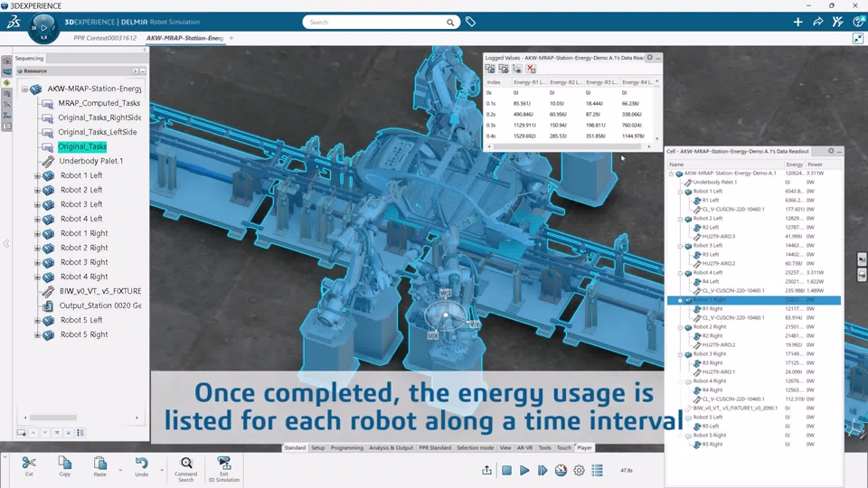The width and height of the screenshot is (868, 488).
Task: Click the tag icon beside search
Action: [470, 22]
